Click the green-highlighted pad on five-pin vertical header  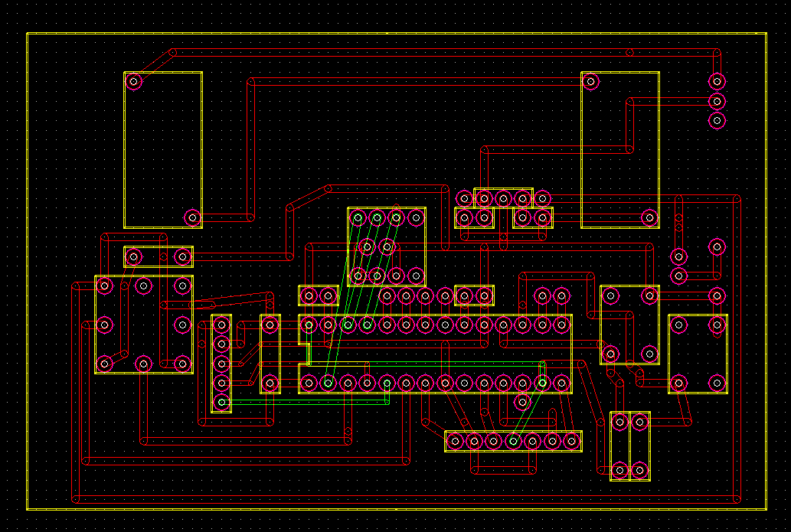coord(221,402)
